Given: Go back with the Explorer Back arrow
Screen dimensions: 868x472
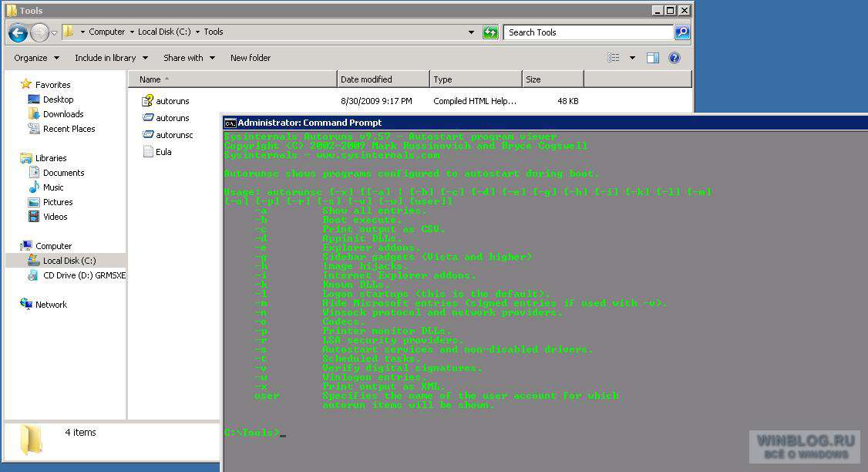Looking at the screenshot, I should coord(18,32).
